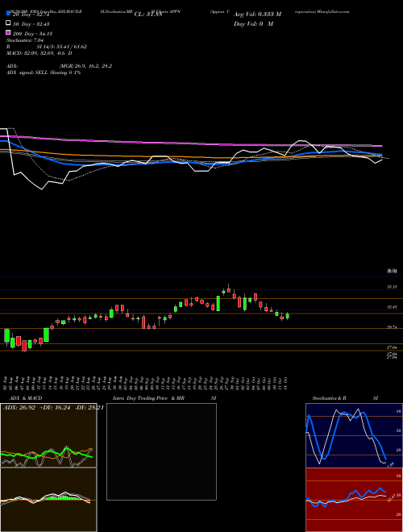Click the blue 20 Day legend swatch

[x=8, y=14]
